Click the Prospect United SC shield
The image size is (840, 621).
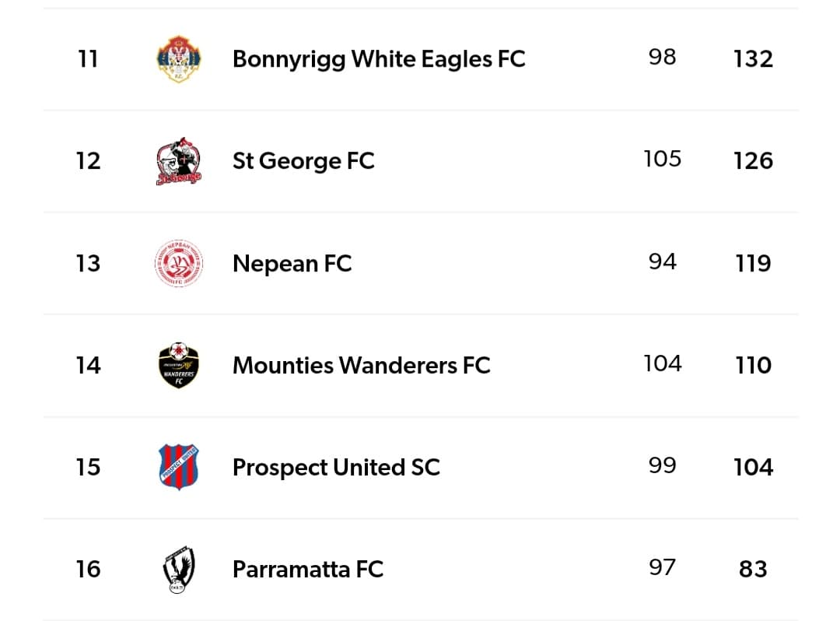click(x=179, y=467)
